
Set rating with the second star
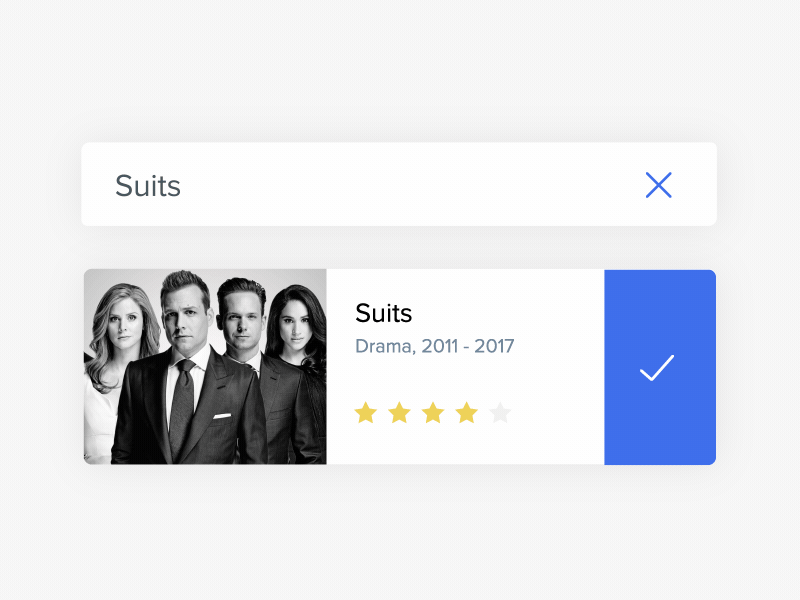pos(400,412)
